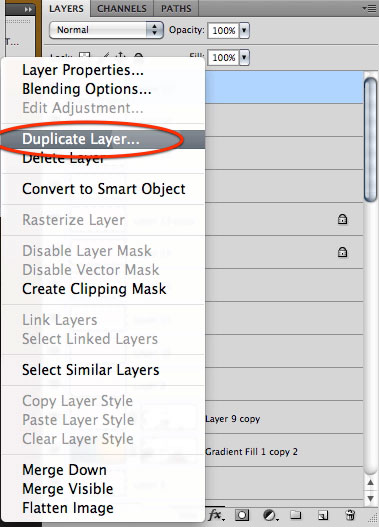Create a new layer icon
This screenshot has width=379, height=527.
[323, 515]
